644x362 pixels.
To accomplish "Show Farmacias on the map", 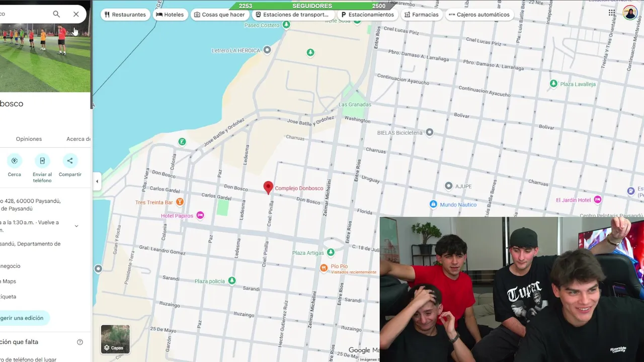I will pos(422,15).
